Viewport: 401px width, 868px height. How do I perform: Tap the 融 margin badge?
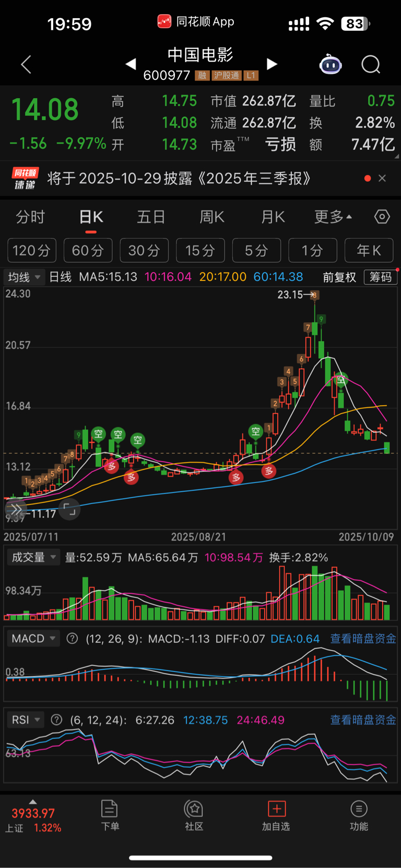tap(202, 76)
